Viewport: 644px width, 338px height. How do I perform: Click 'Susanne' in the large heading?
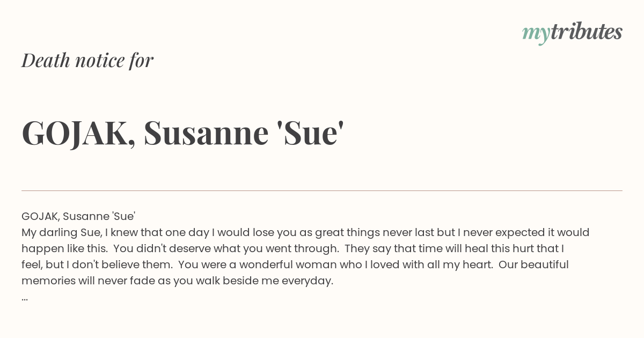tap(206, 133)
